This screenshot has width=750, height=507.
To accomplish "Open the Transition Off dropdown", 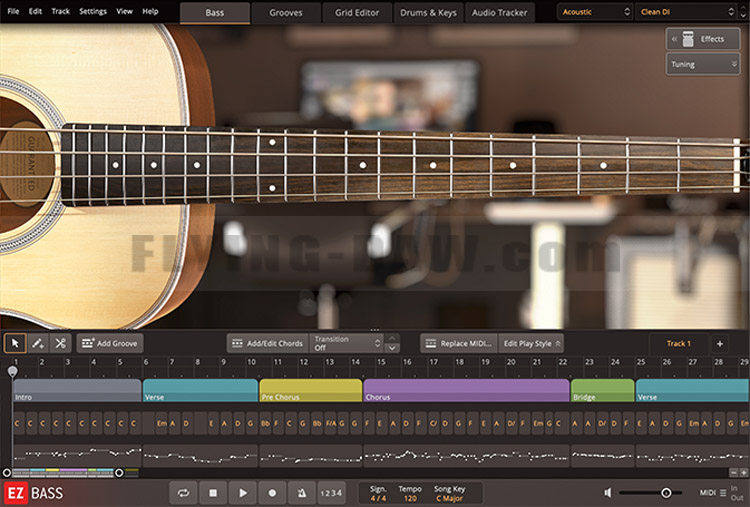I will click(x=347, y=343).
